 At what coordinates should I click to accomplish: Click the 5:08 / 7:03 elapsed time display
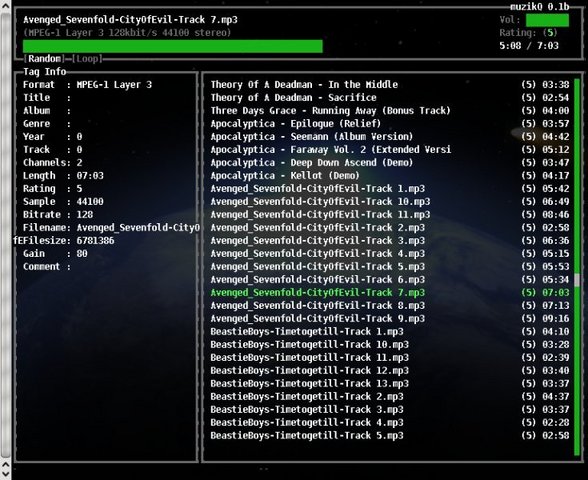tap(529, 46)
